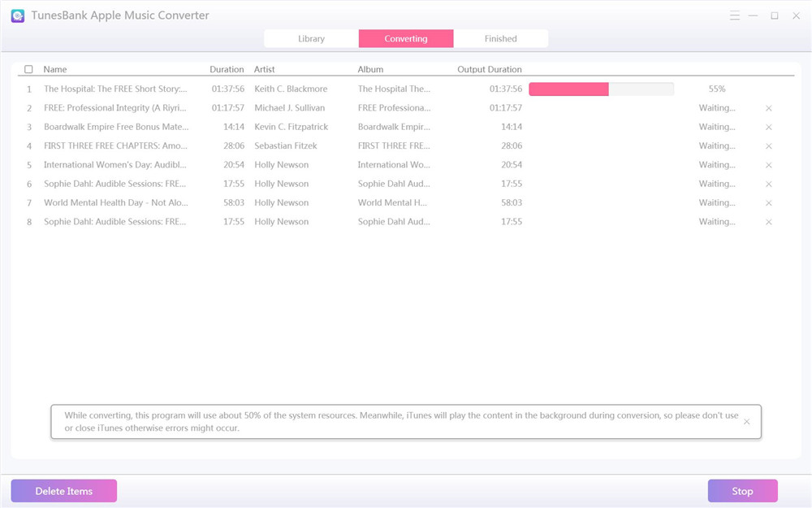Click the Delete Items button
This screenshot has width=812, height=508.
(x=63, y=491)
